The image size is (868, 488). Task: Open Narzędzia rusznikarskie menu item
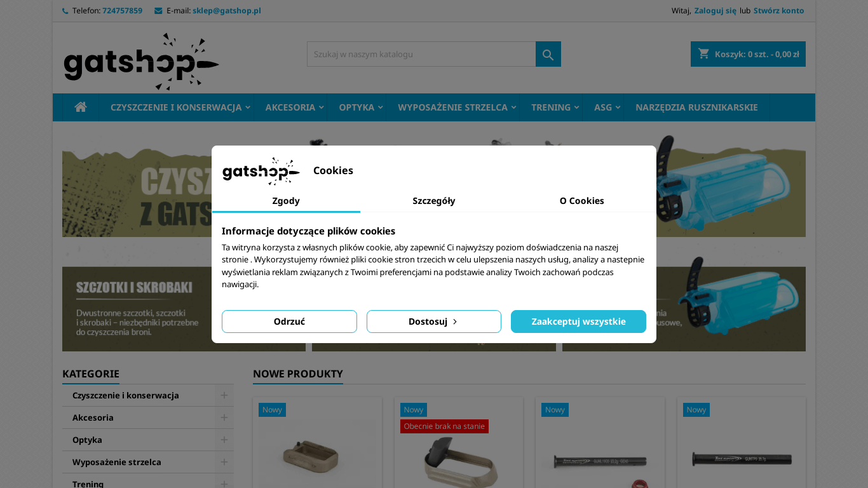pyautogui.click(x=696, y=107)
